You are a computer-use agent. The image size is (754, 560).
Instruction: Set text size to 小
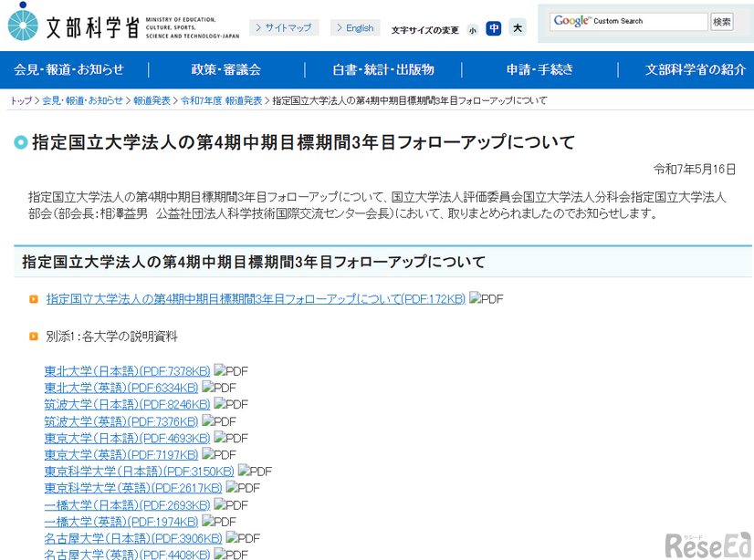(x=473, y=30)
